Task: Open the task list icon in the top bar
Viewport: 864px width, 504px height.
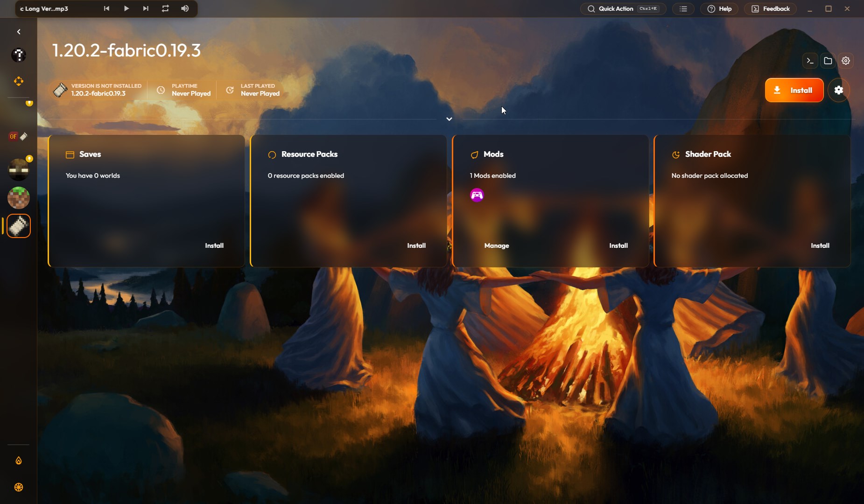Action: coord(683,8)
